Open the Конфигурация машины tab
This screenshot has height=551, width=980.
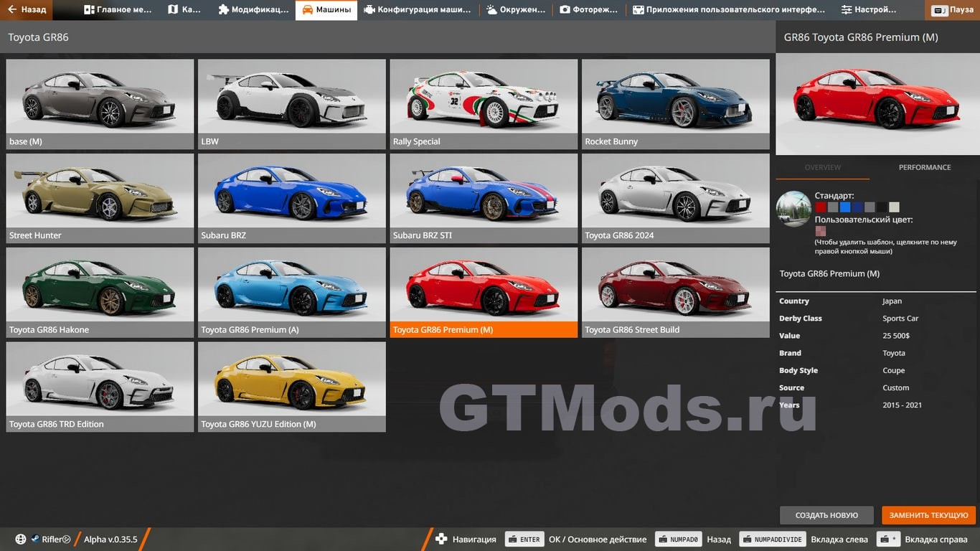[x=418, y=10]
